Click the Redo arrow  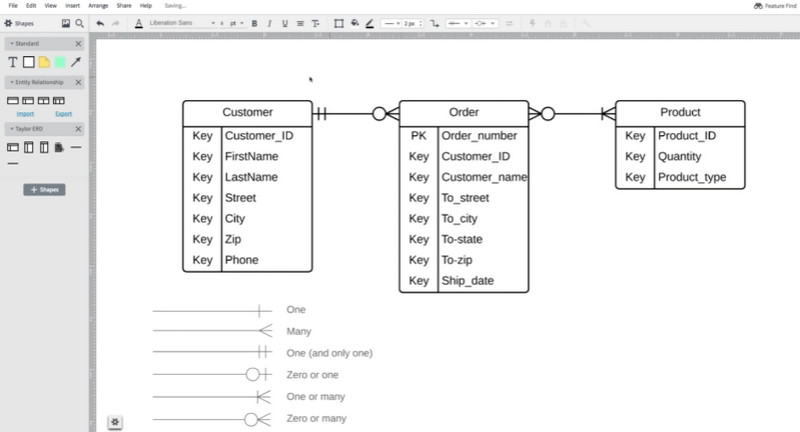click(x=115, y=23)
